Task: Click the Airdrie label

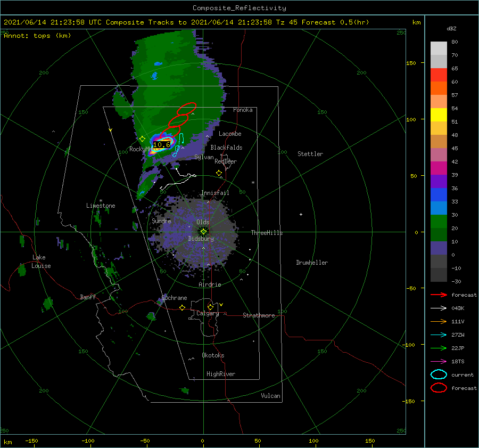Action: tap(210, 284)
